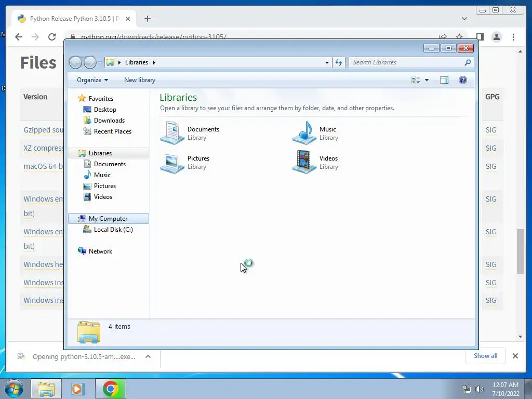This screenshot has height=399, width=532.
Task: Click the search magnifier icon in Search Libraries
Action: (468, 62)
